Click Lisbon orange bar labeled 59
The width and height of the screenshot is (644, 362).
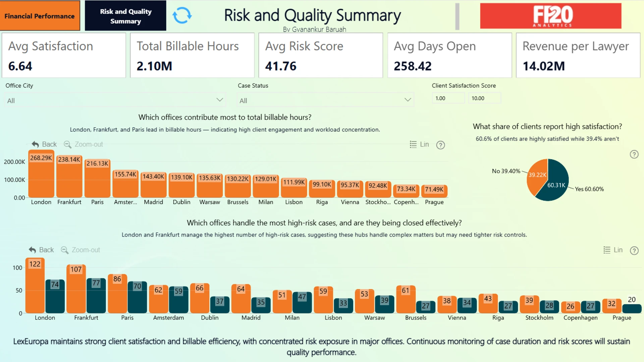pos(323,300)
